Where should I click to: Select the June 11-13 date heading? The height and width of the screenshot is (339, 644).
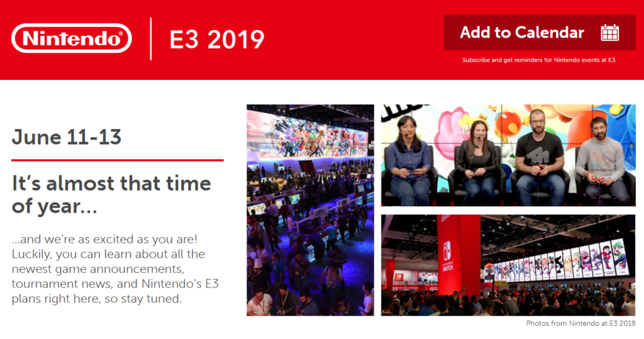pyautogui.click(x=67, y=137)
